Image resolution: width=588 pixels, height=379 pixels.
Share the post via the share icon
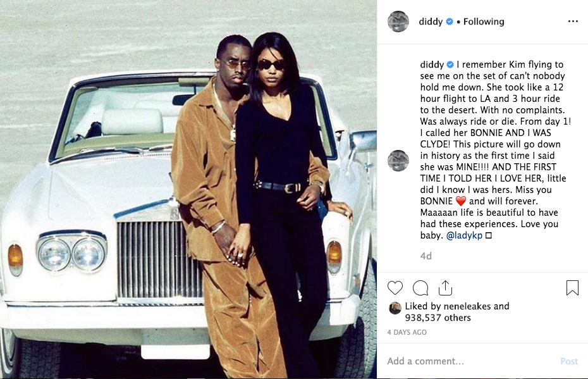pyautogui.click(x=445, y=287)
